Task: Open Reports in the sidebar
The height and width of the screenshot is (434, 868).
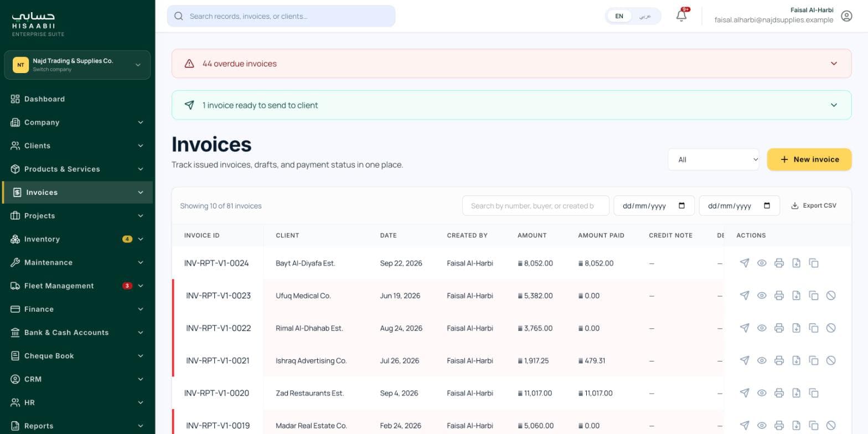Action: click(x=77, y=426)
